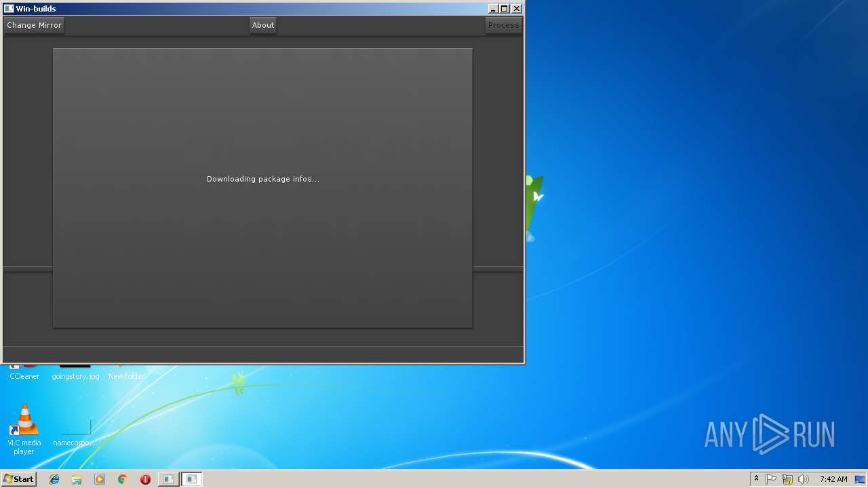Click the Win-builds title bar icon
Viewport: 868px width, 488px height.
pyautogui.click(x=9, y=9)
